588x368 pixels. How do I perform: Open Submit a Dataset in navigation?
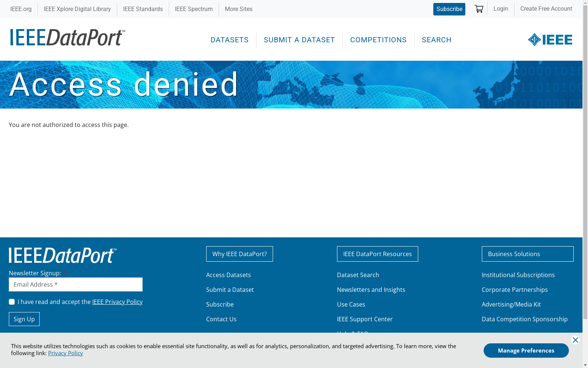(x=300, y=40)
